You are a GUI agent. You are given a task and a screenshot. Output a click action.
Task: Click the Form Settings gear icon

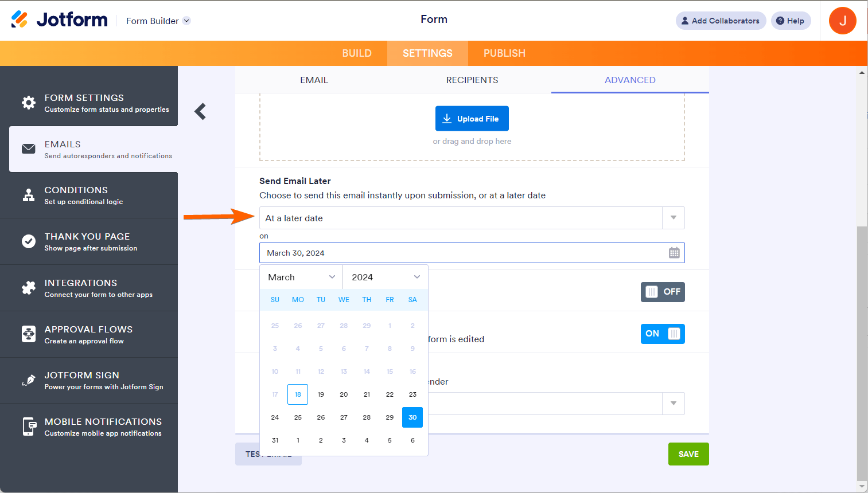[x=29, y=103]
